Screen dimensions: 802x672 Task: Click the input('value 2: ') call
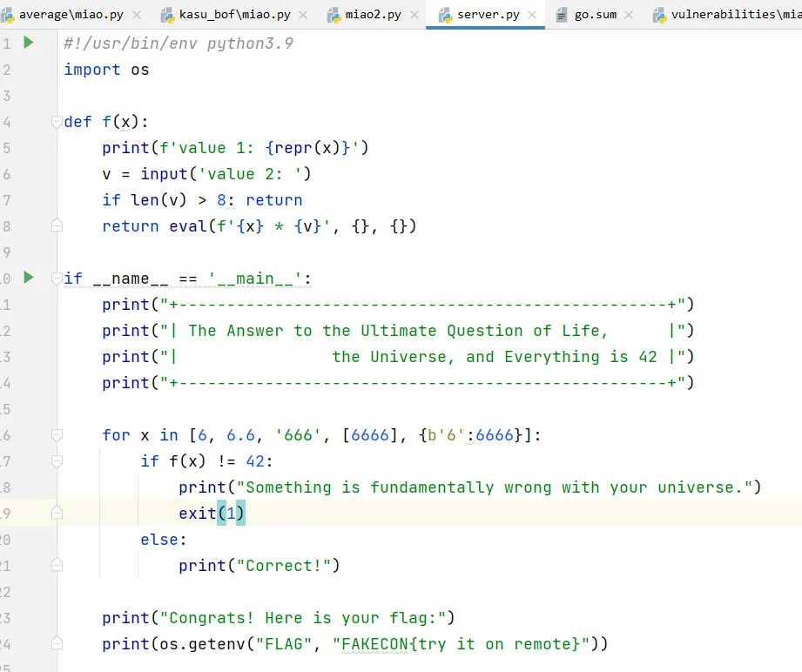click(x=226, y=174)
